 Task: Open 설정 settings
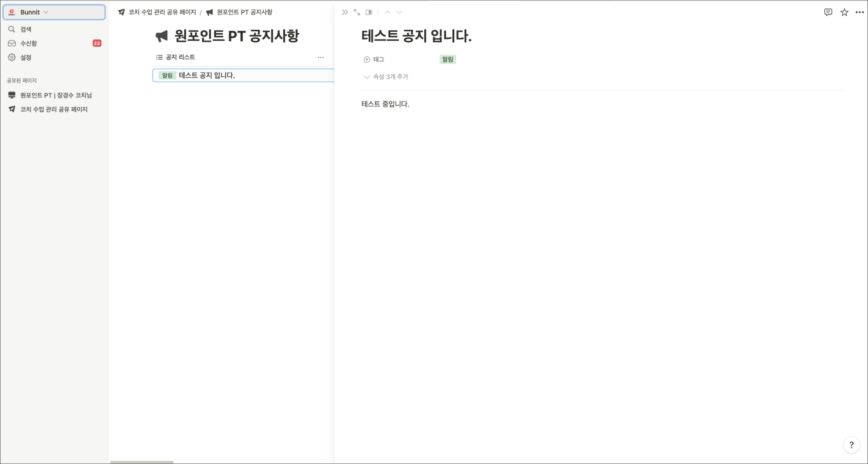click(x=26, y=57)
